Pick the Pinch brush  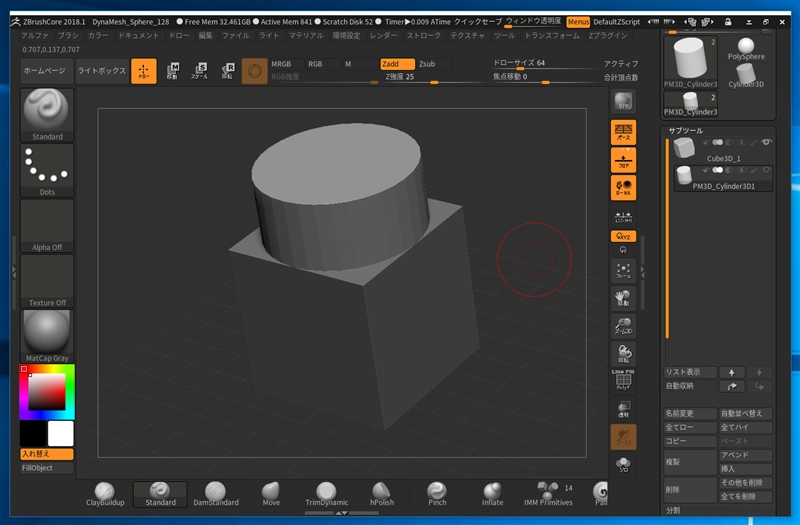pos(437,494)
